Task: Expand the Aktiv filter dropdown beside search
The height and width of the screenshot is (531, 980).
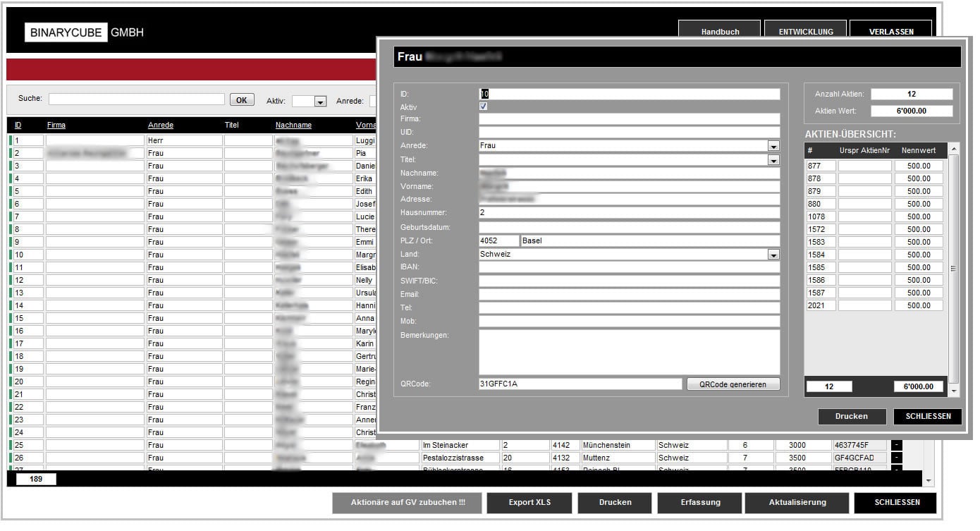Action: point(320,102)
